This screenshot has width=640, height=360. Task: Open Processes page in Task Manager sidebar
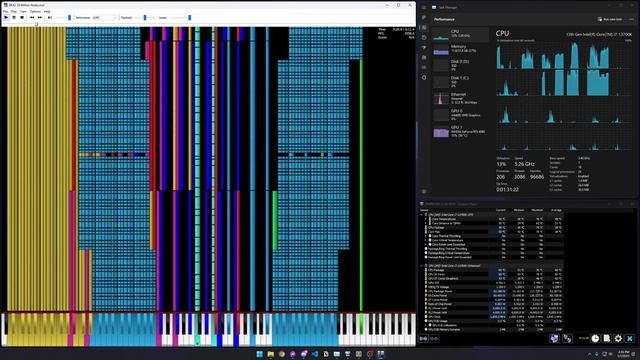(x=424, y=18)
